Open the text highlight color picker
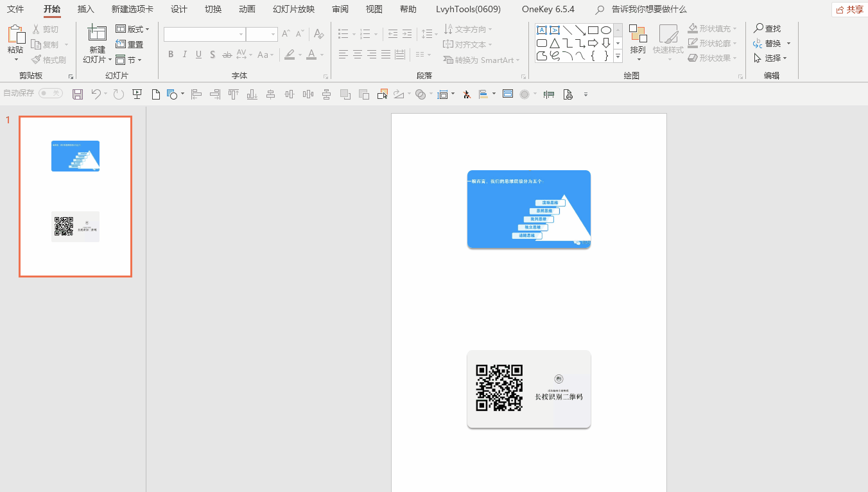Screen dimensions: 868x492 pos(293,55)
